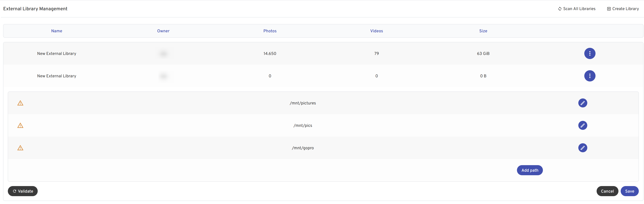
Task: Click the /mnt/pics path text
Action: coord(303,125)
